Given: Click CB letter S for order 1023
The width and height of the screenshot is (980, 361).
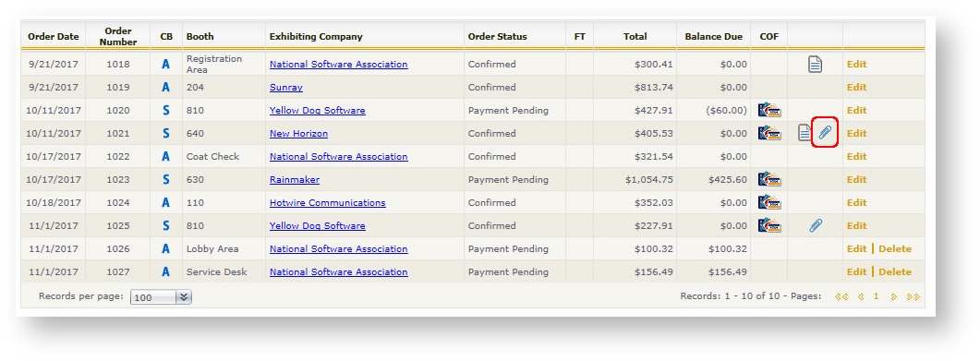Looking at the screenshot, I should click(165, 179).
